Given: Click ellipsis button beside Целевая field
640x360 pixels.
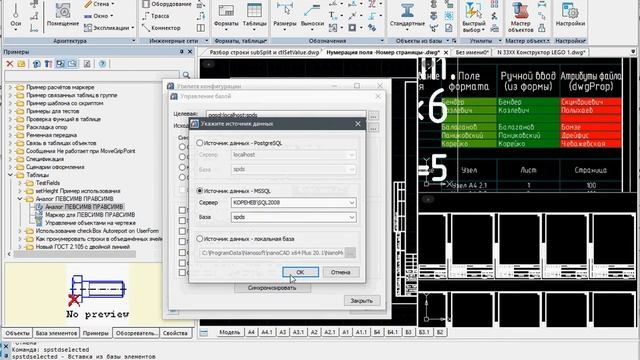Looking at the screenshot, I should coord(373,116).
